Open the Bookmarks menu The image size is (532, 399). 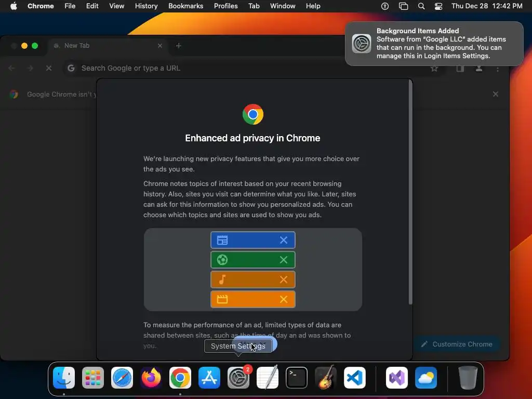185,6
